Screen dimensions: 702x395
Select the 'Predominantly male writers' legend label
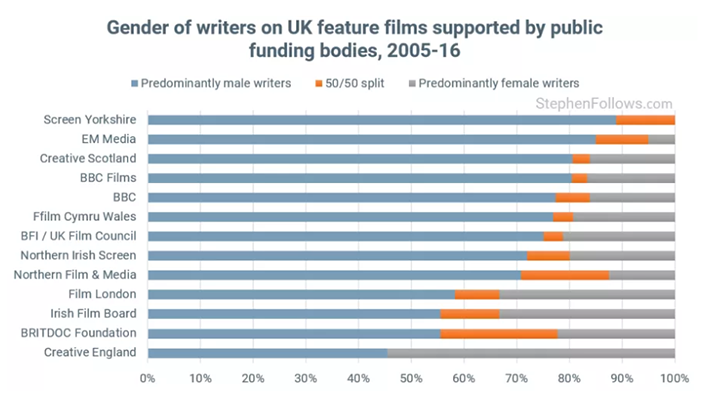tap(216, 83)
